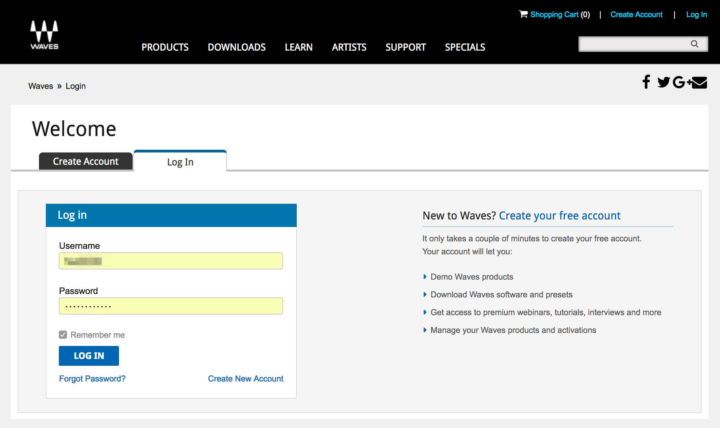Screen dimensions: 720x428
Task: Click into the Password field
Action: pyautogui.click(x=170, y=306)
